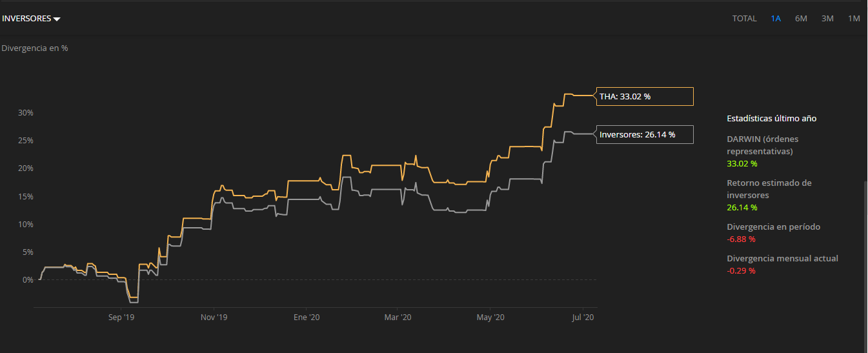868x353 pixels.
Task: Click the Ene '20 axis label
Action: [x=307, y=318]
